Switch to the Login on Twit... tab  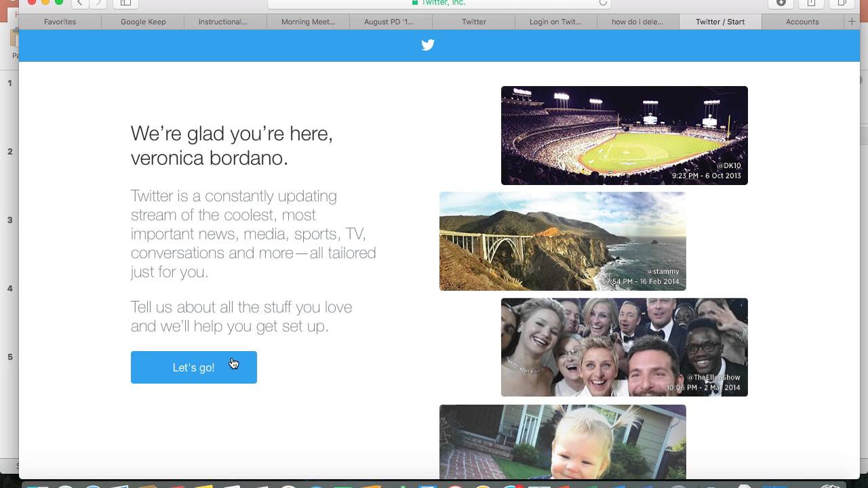(x=555, y=22)
